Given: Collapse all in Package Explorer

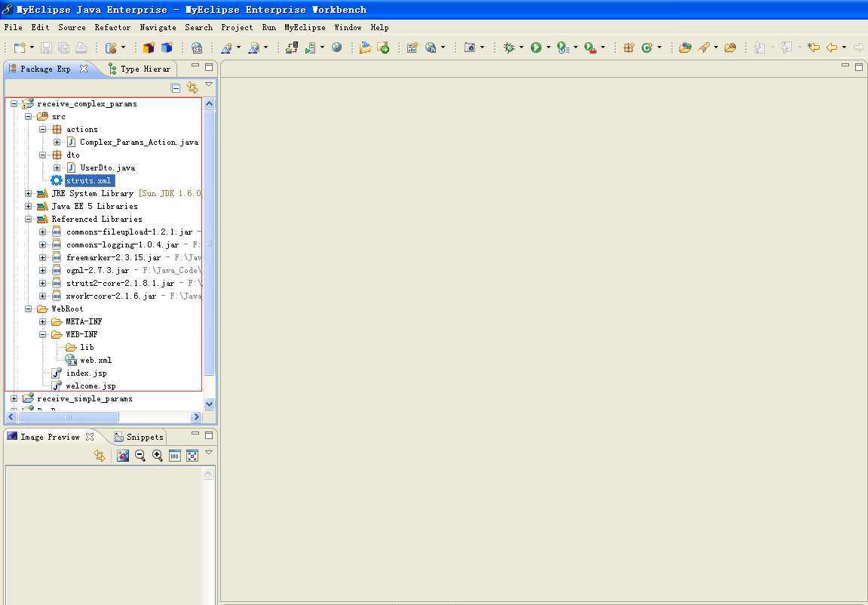Looking at the screenshot, I should [x=176, y=88].
